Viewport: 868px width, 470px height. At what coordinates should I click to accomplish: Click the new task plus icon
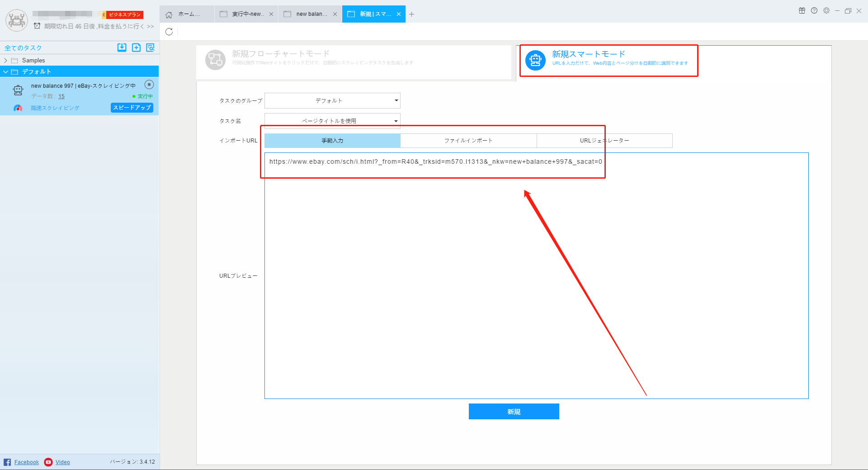point(136,47)
